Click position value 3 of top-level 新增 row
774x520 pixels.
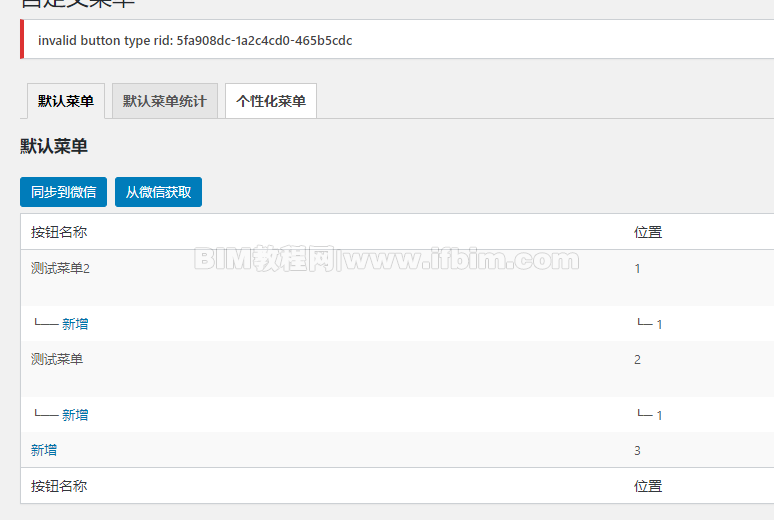637,450
